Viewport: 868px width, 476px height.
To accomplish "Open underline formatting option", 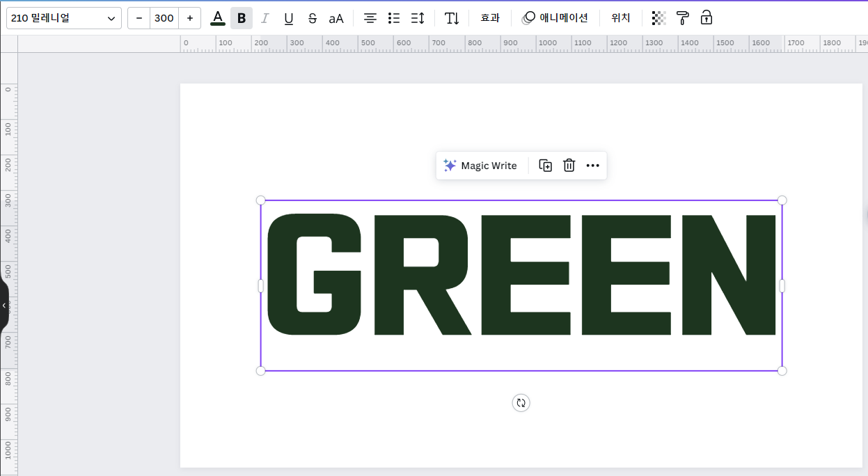I will [x=288, y=18].
